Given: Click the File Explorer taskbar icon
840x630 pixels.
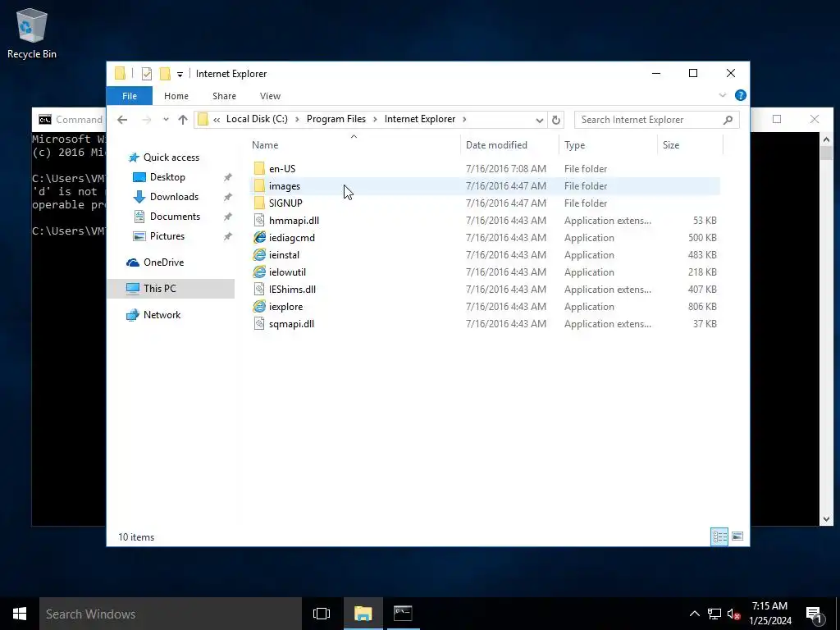Looking at the screenshot, I should 363,614.
